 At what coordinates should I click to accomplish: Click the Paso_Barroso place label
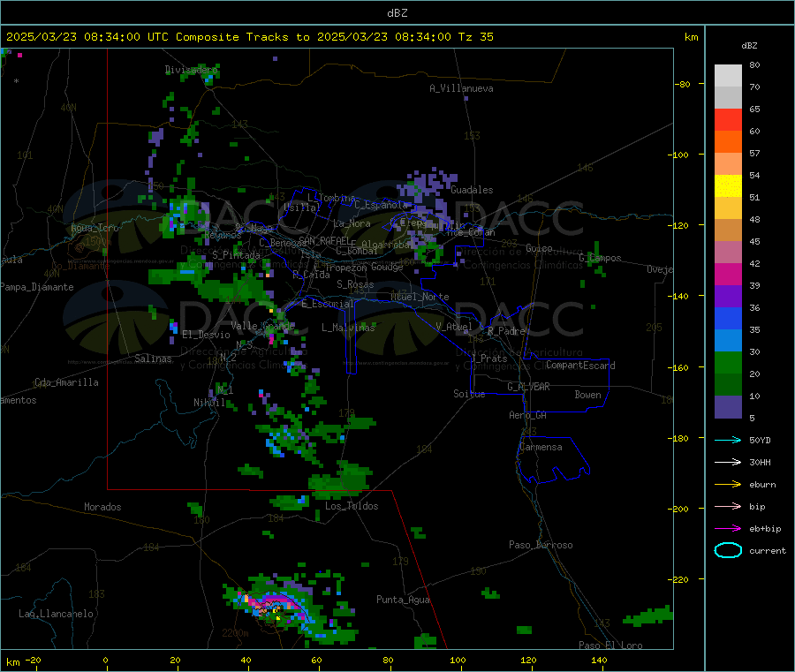pyautogui.click(x=541, y=545)
